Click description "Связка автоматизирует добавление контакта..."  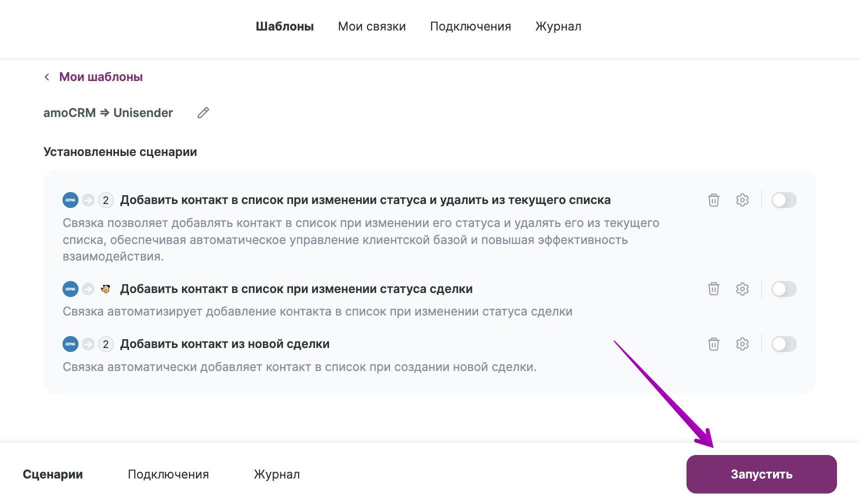317,311
